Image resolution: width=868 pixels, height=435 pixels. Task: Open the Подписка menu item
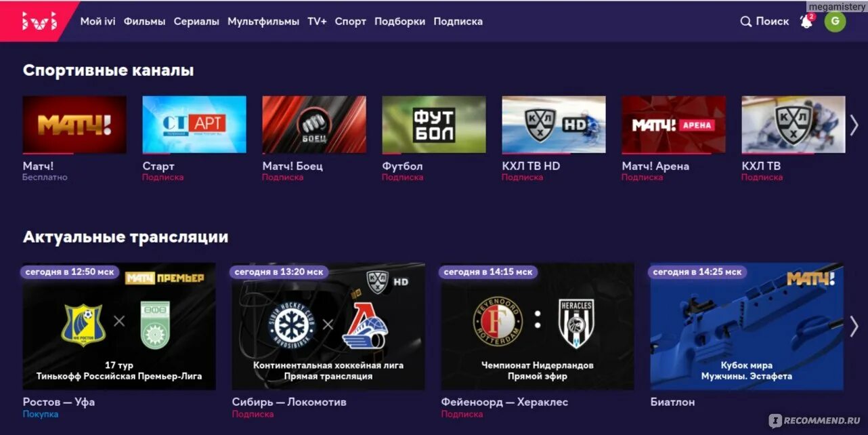point(458,22)
